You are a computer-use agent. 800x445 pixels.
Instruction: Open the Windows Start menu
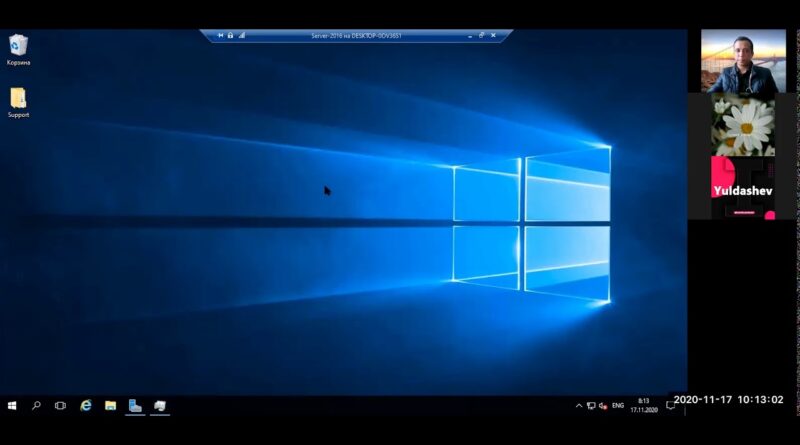[12, 406]
